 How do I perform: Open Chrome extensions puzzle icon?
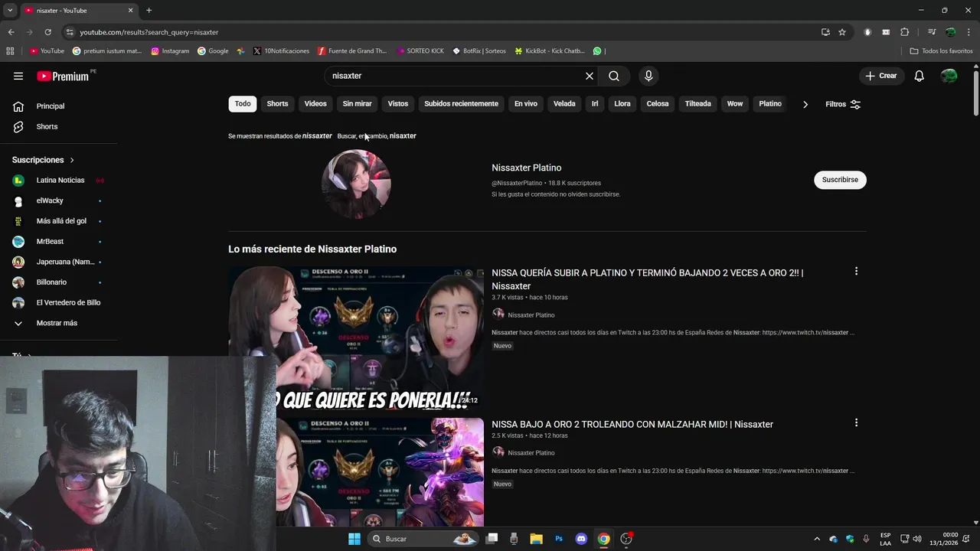(905, 32)
